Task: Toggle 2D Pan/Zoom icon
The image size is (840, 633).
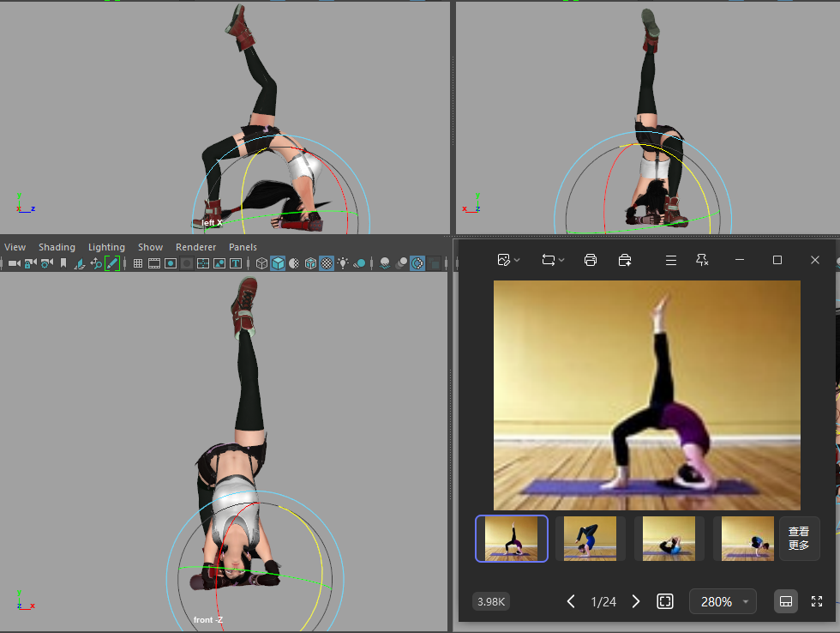Action: click(96, 263)
